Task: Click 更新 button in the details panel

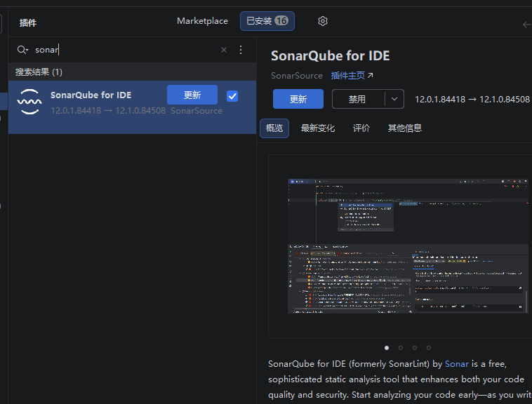Action: click(298, 99)
